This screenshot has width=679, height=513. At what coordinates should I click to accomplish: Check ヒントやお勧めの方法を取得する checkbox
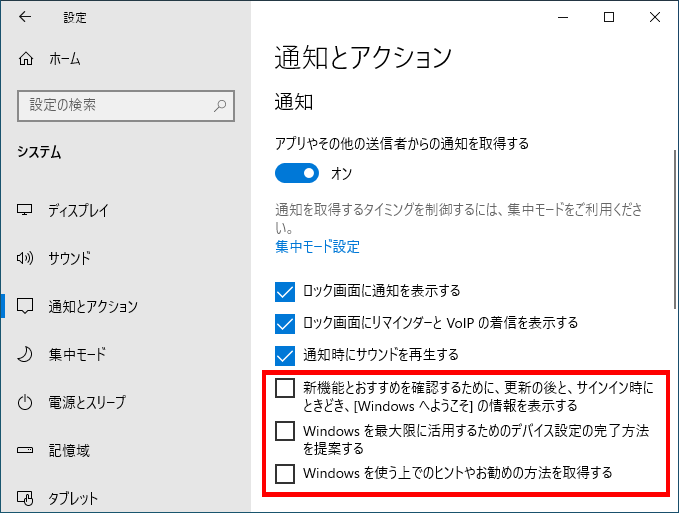pos(285,473)
